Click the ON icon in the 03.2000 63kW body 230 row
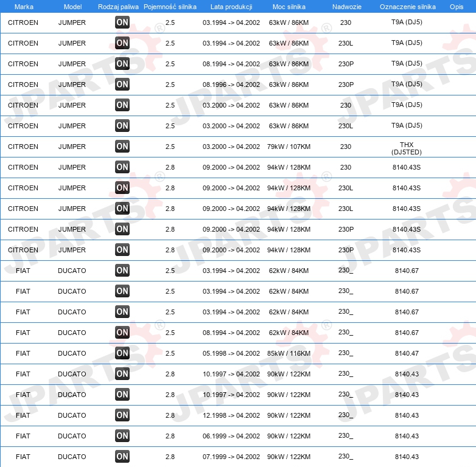Image resolution: width=476 pixels, height=467 pixels. (122, 105)
